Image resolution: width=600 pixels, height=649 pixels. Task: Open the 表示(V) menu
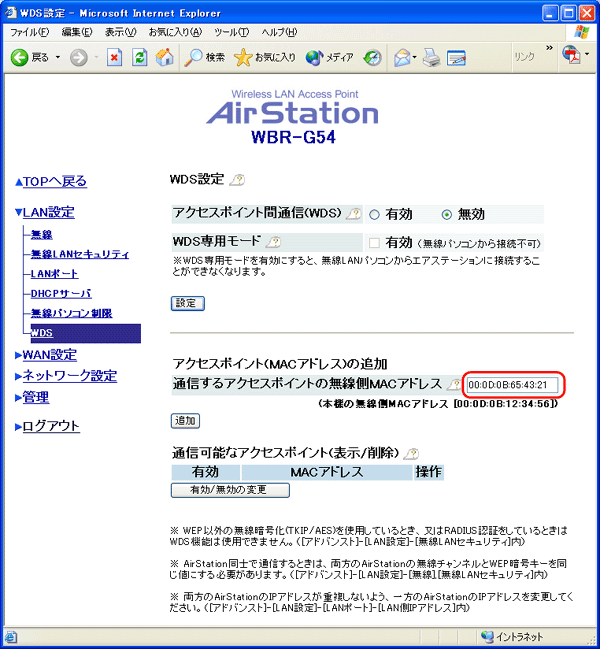pos(120,32)
